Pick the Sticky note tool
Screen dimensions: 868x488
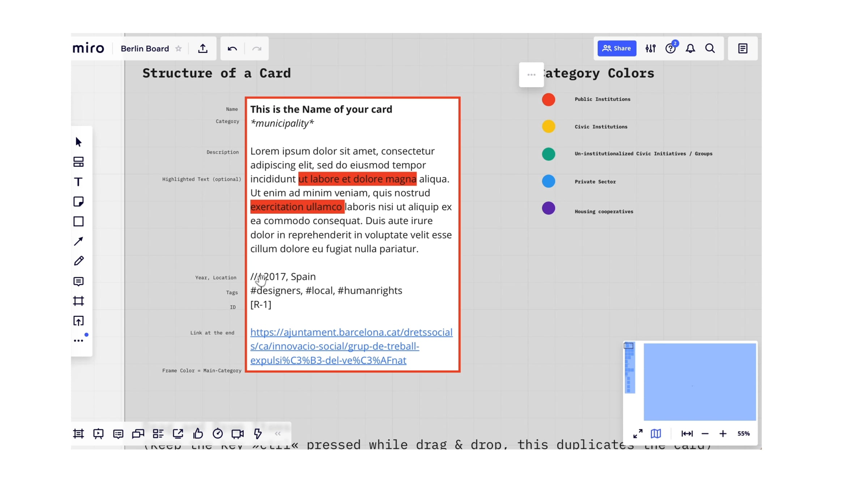pos(78,202)
